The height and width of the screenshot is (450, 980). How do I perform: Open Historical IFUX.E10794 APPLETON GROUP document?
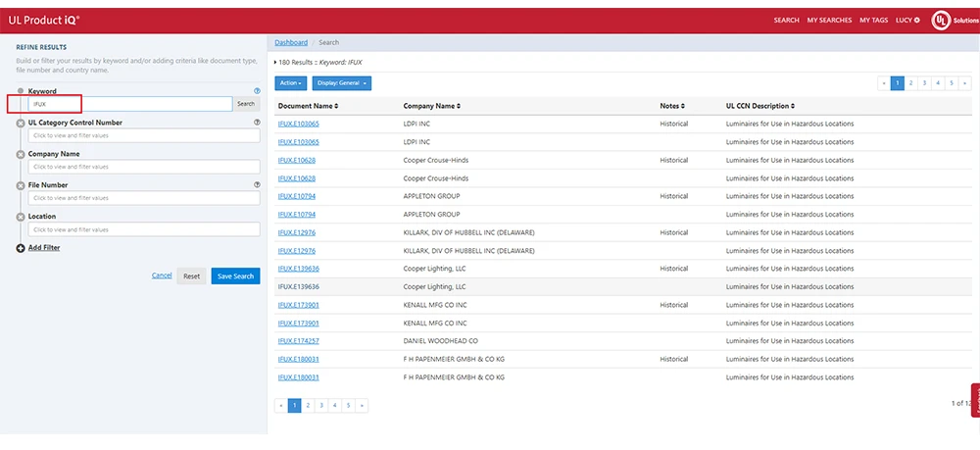(297, 196)
